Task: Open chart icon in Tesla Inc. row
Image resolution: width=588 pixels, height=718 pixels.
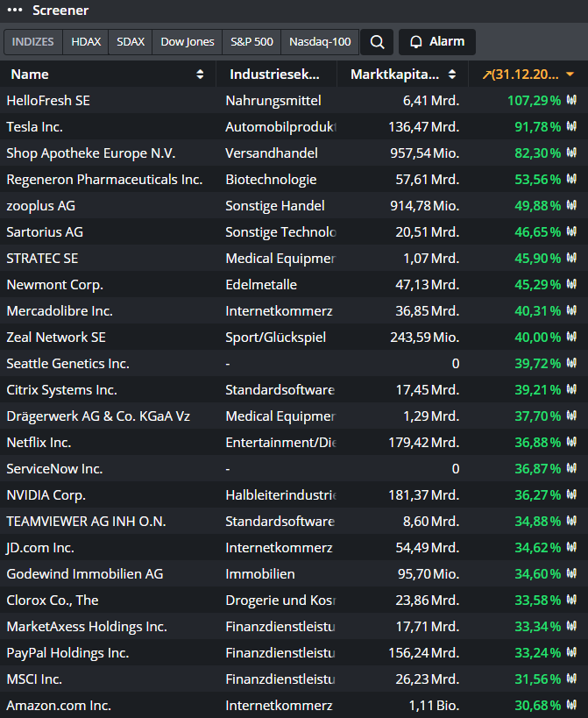Action: click(571, 127)
